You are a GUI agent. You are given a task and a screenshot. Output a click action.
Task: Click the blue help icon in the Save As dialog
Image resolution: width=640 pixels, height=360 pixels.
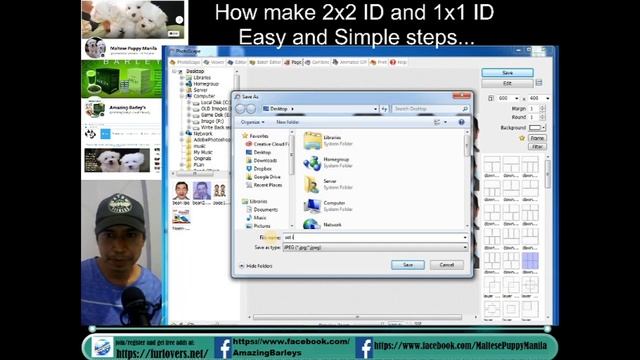(x=461, y=122)
